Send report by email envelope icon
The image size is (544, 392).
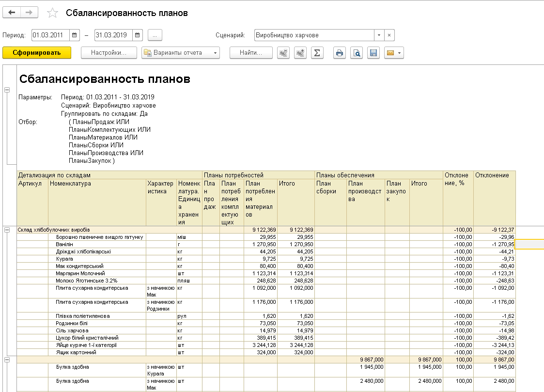coord(390,53)
